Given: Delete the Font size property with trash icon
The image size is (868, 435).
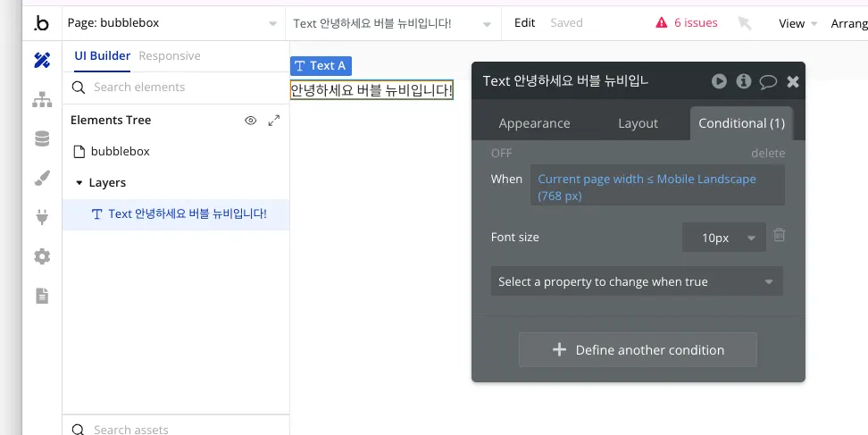Looking at the screenshot, I should coord(779,235).
